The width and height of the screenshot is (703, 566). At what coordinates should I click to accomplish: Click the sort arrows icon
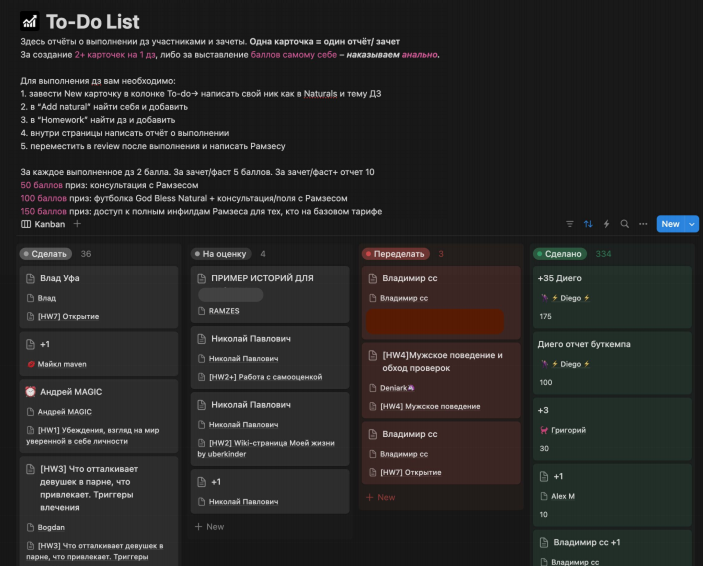click(588, 224)
